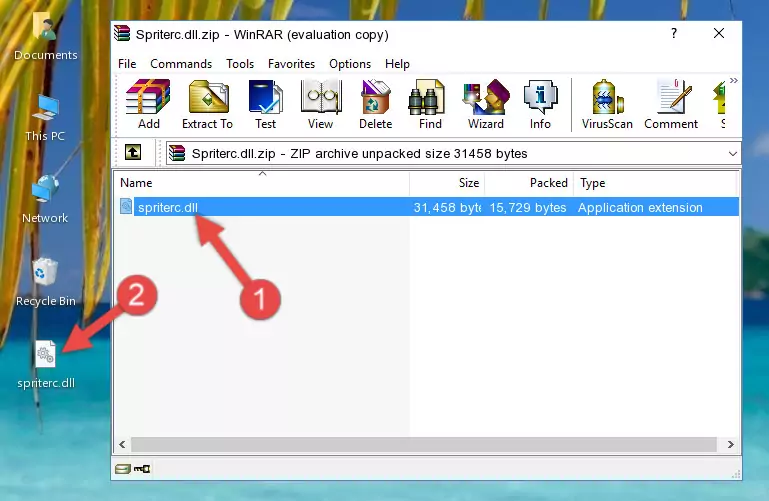Open the Options menu
This screenshot has width=769, height=501.
point(350,64)
